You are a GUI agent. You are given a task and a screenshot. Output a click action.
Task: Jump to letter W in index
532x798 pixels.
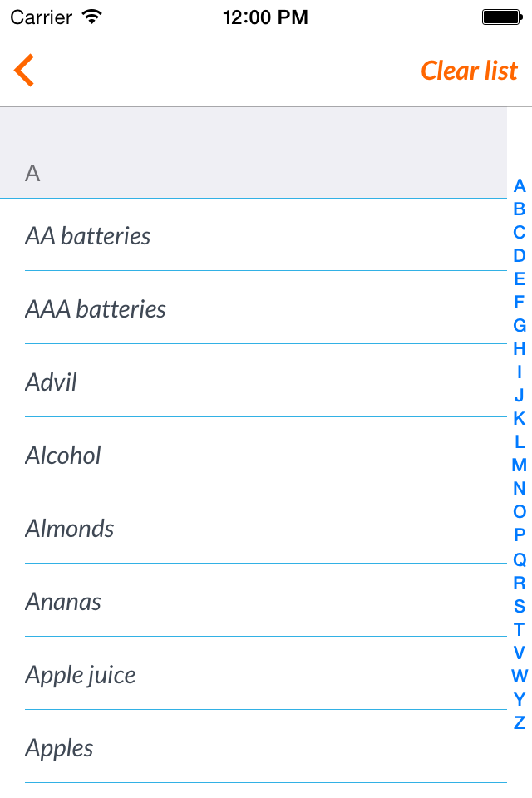[x=520, y=676]
